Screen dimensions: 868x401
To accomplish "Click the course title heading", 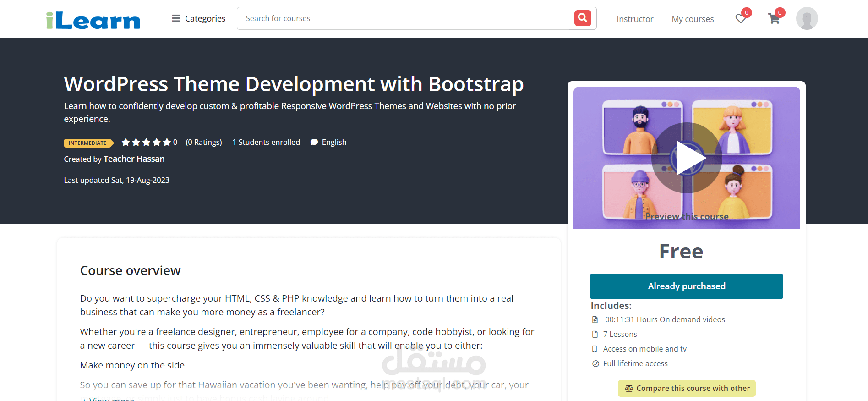I will click(294, 84).
